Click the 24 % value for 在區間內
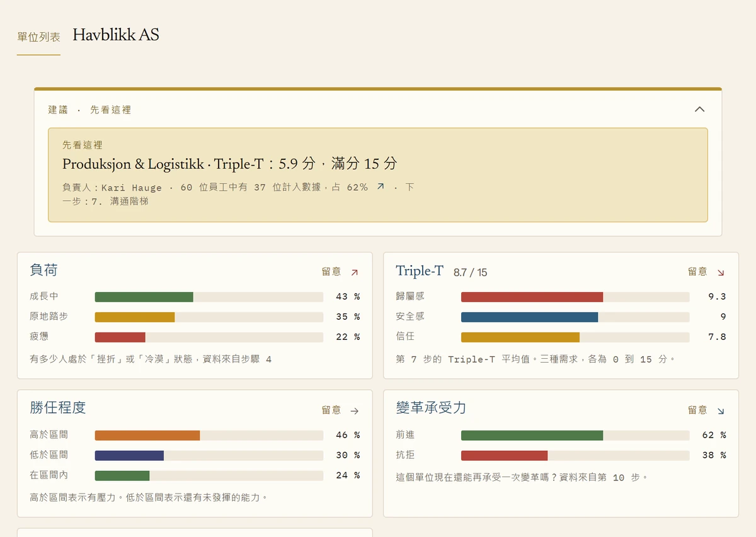This screenshot has width=756, height=537. [x=348, y=475]
